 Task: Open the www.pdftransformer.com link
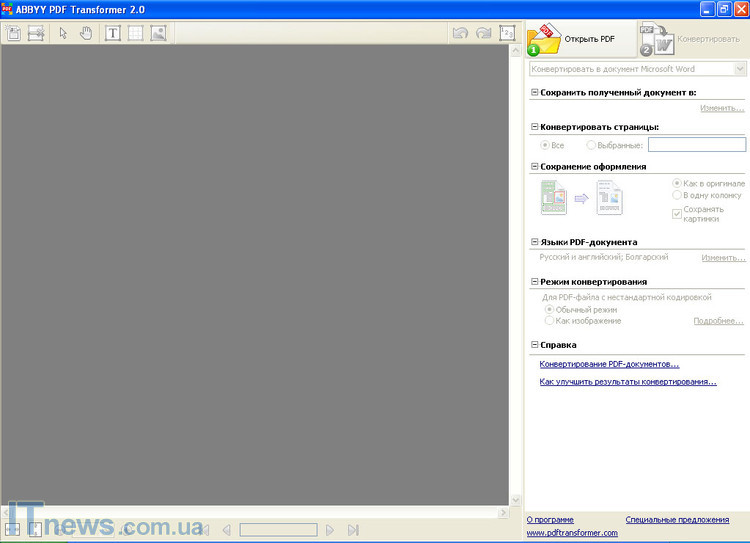[x=572, y=532]
